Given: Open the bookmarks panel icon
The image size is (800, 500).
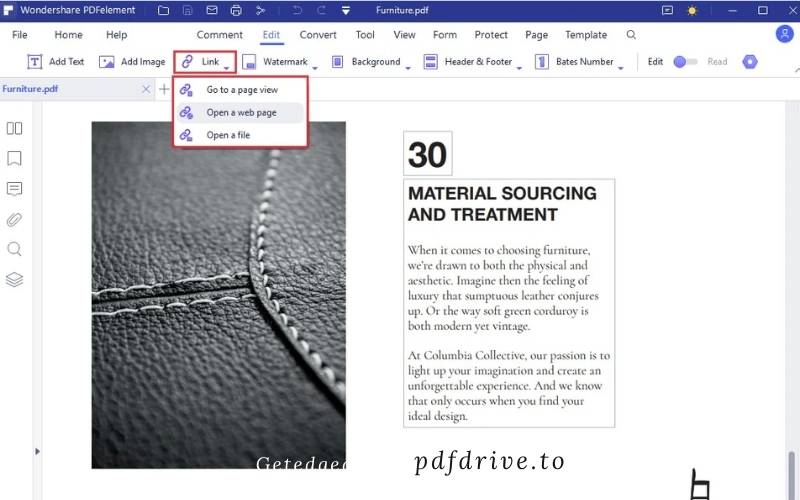Looking at the screenshot, I should coord(14,158).
